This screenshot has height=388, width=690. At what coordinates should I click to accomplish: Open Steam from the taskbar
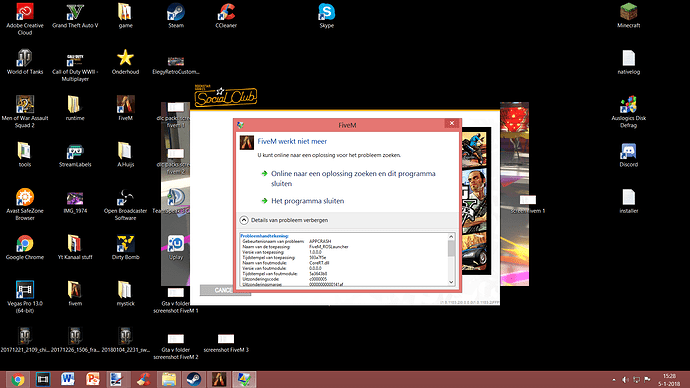pos(194,379)
